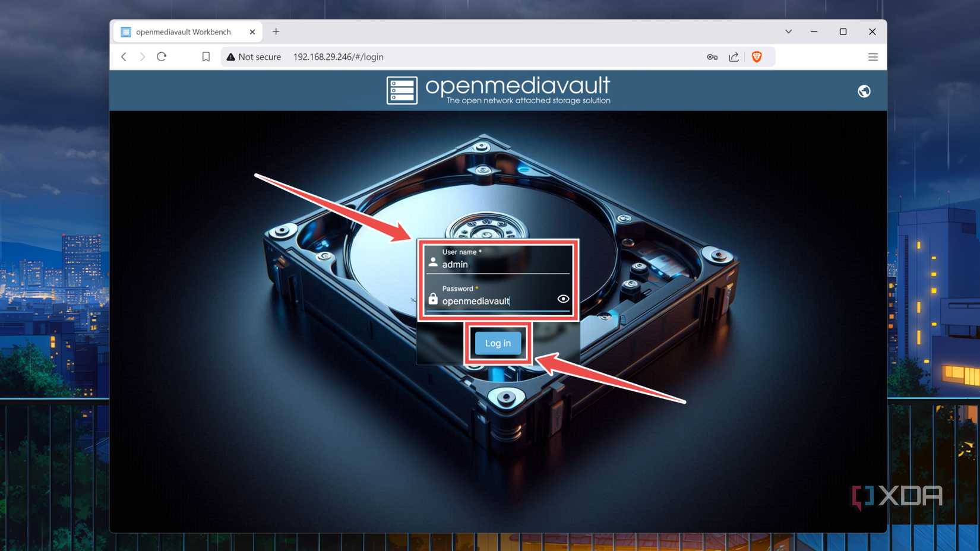Screen dimensions: 980x551
Task: Maximize the browser window
Action: 843,31
